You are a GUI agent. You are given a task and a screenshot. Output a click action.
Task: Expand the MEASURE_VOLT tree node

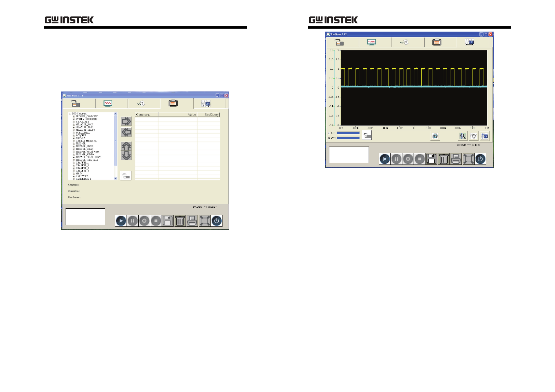(74, 125)
